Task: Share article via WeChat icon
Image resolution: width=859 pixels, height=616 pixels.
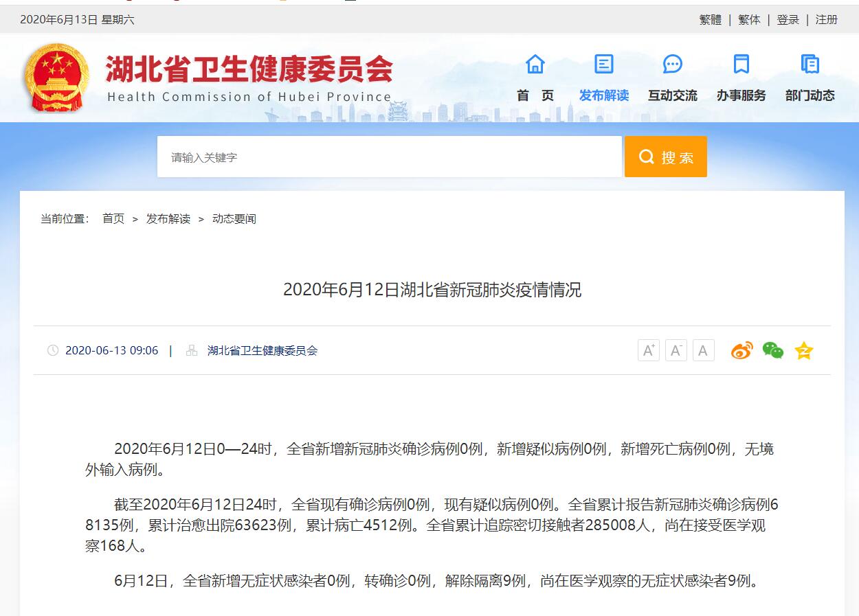Action: pos(773,351)
